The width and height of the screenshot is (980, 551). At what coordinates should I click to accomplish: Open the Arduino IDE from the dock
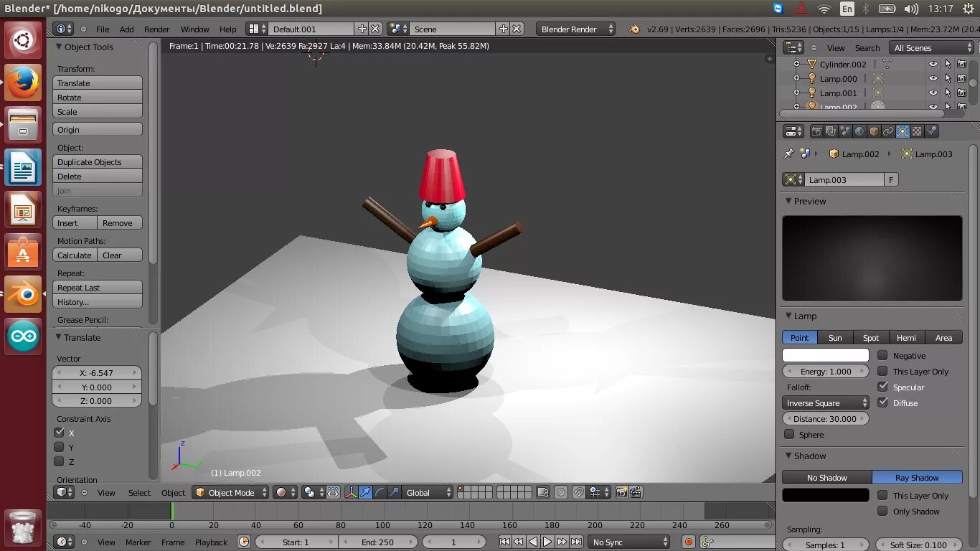pyautogui.click(x=23, y=336)
